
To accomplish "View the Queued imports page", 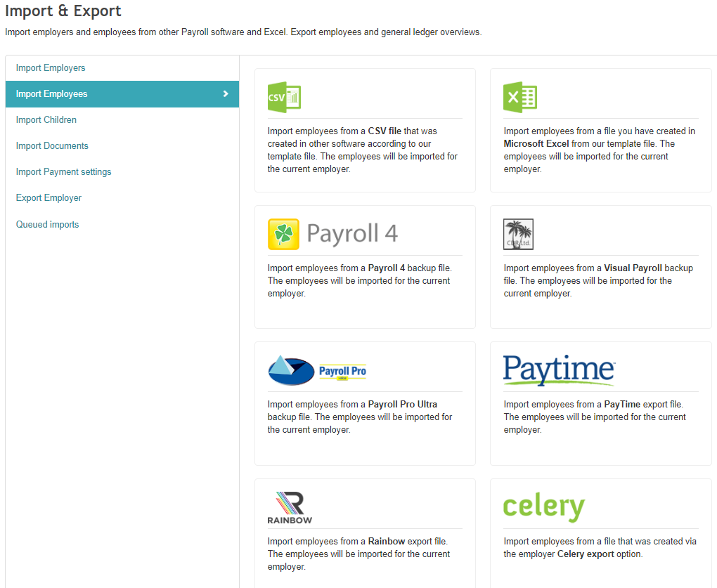I will coord(47,224).
